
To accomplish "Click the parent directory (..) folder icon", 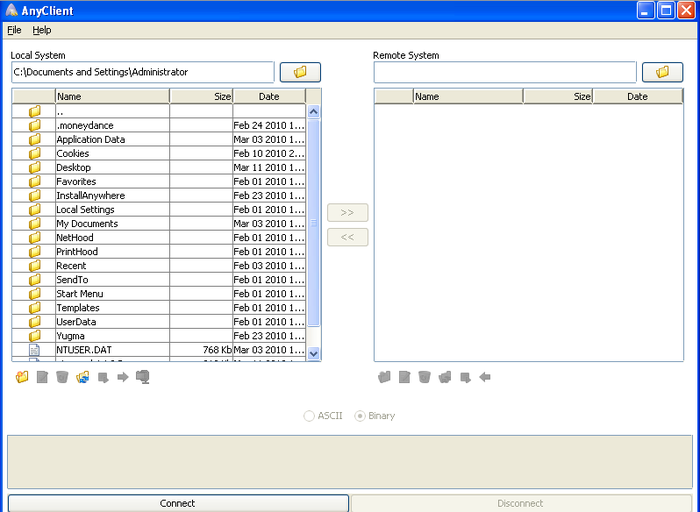I will pyautogui.click(x=34, y=111).
